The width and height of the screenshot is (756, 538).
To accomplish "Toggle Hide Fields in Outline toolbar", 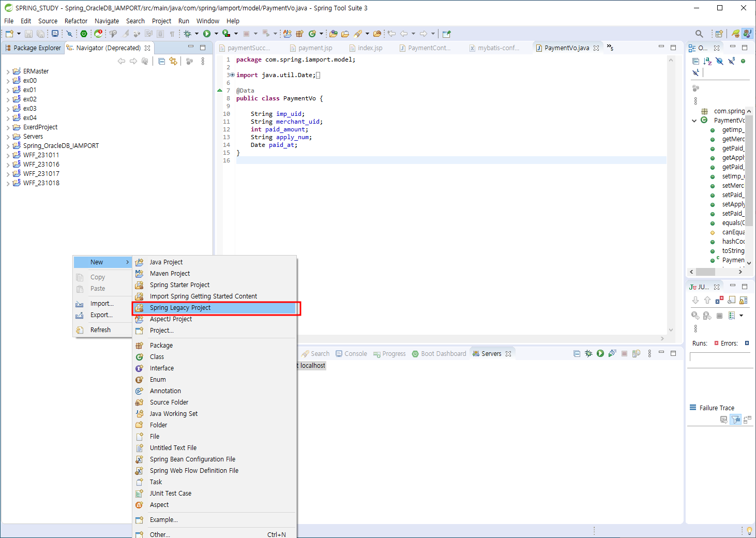I will tap(719, 61).
